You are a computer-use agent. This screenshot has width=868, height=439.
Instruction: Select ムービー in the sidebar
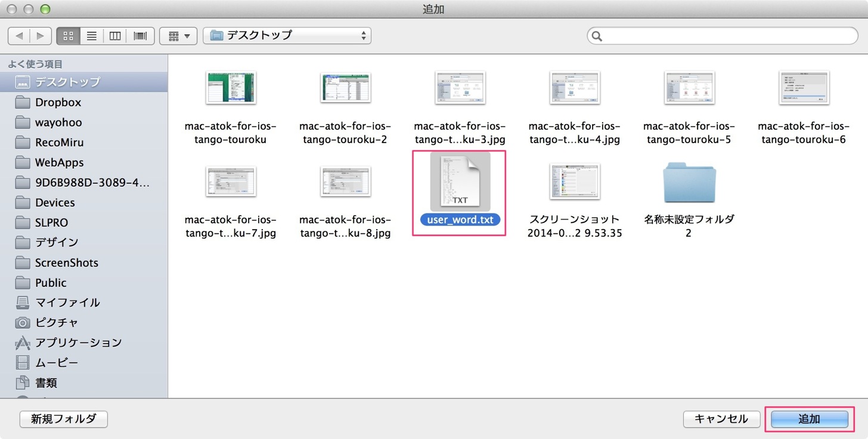point(83,363)
